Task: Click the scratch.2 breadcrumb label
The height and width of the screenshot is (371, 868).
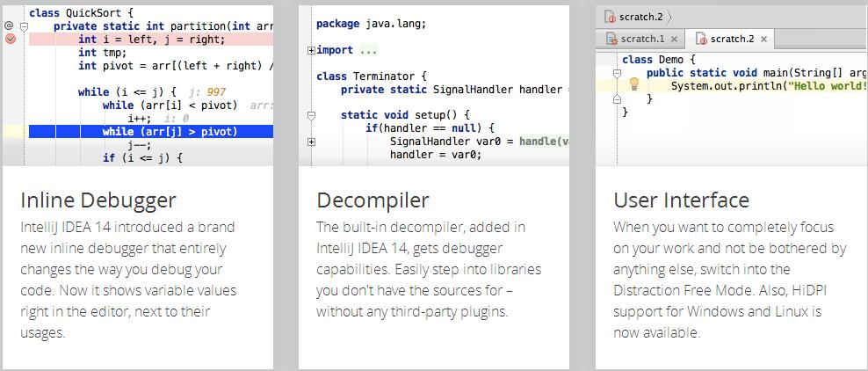Action: click(x=641, y=17)
